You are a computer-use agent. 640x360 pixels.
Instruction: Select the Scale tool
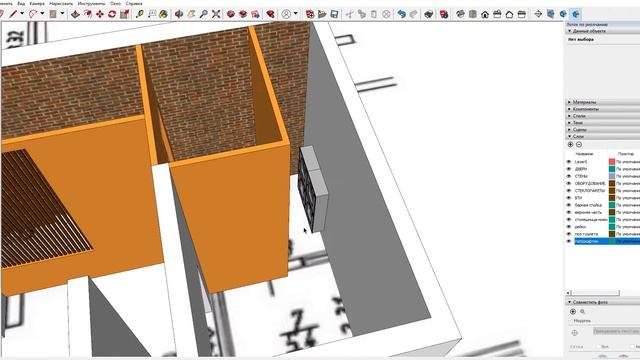[x=124, y=14]
